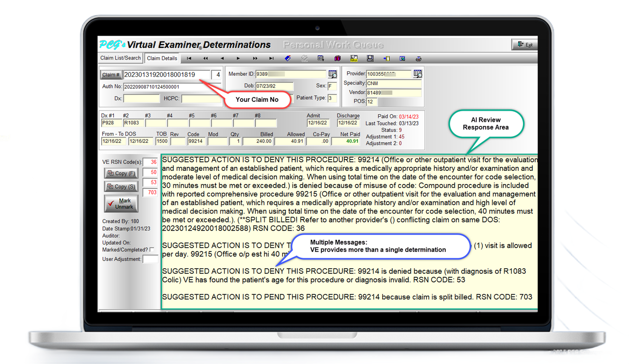Click the User Adjustment input field
This screenshot has width=629, height=364.
click(x=151, y=259)
